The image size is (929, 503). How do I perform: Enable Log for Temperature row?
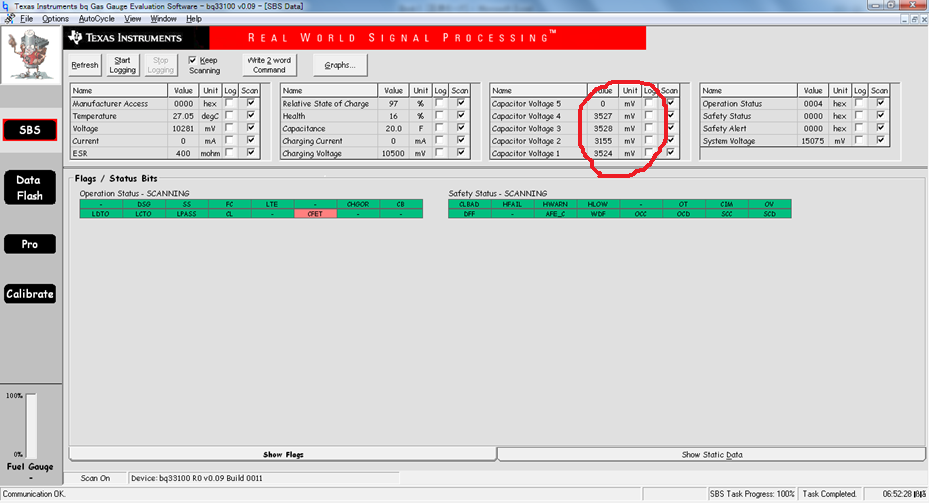tap(229, 116)
